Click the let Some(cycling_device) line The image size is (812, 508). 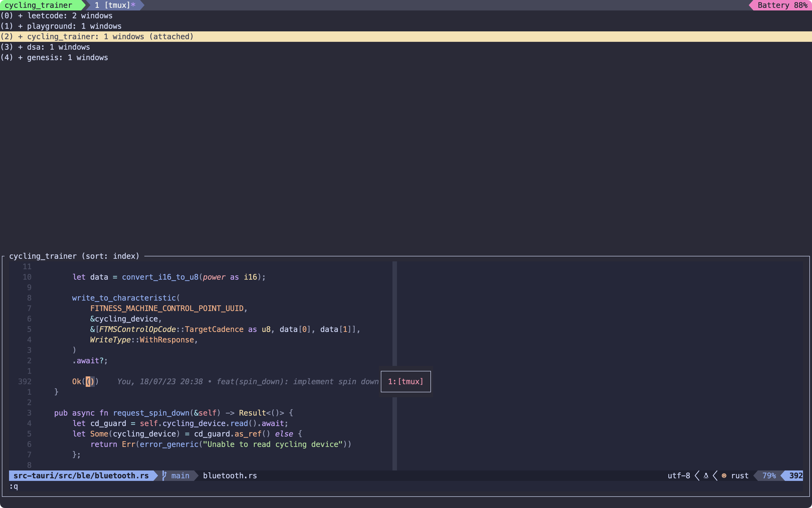(x=187, y=433)
